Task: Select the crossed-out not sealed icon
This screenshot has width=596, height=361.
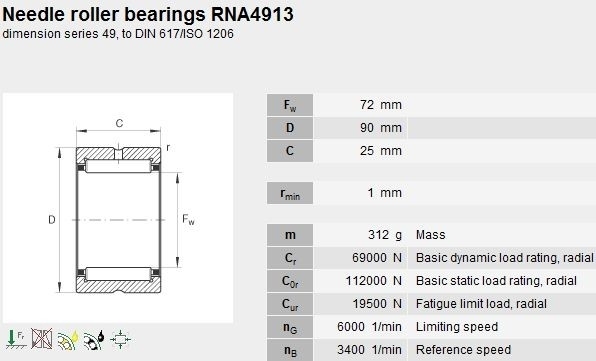Action: [x=41, y=339]
